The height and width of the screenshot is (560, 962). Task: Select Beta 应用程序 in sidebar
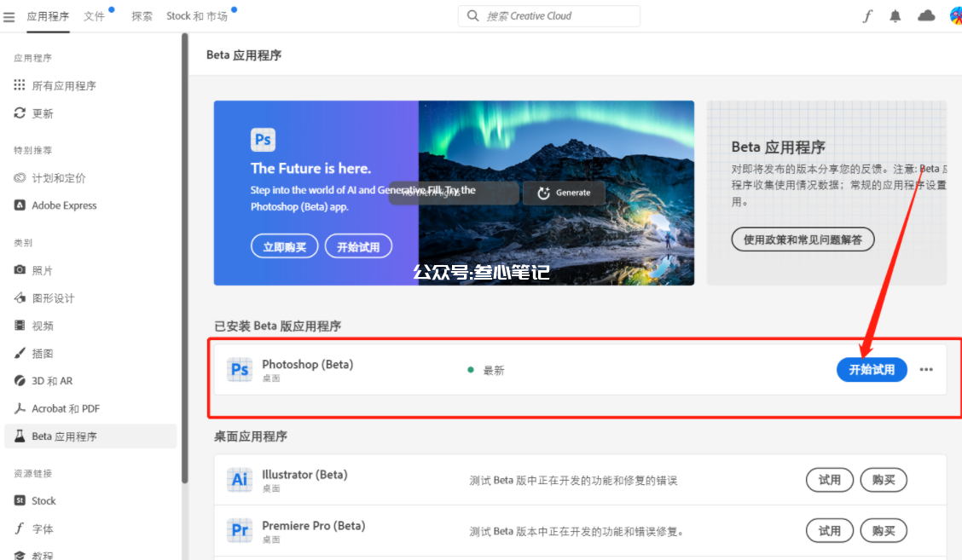coord(90,436)
